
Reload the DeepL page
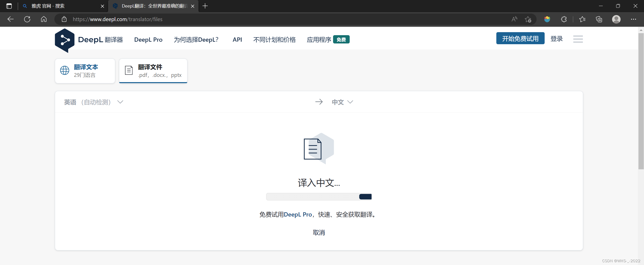point(27,19)
